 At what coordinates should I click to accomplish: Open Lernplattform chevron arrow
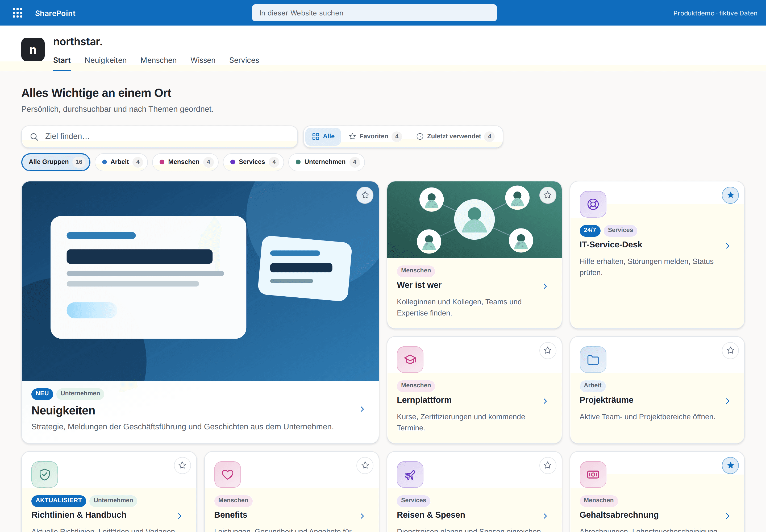545,401
